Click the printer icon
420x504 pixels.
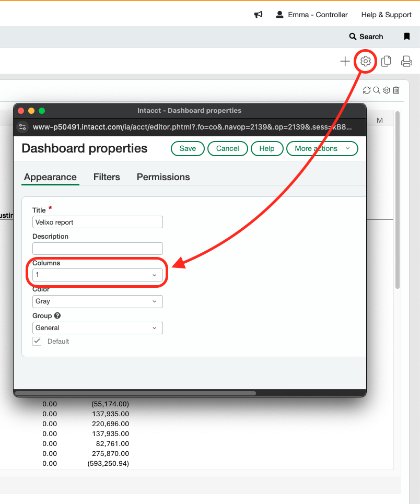(x=406, y=62)
